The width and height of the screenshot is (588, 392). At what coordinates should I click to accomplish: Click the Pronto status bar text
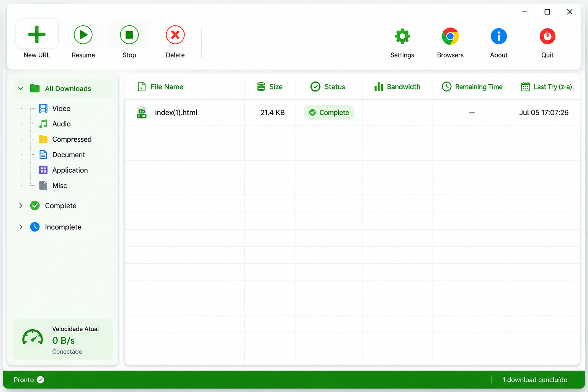coord(24,380)
